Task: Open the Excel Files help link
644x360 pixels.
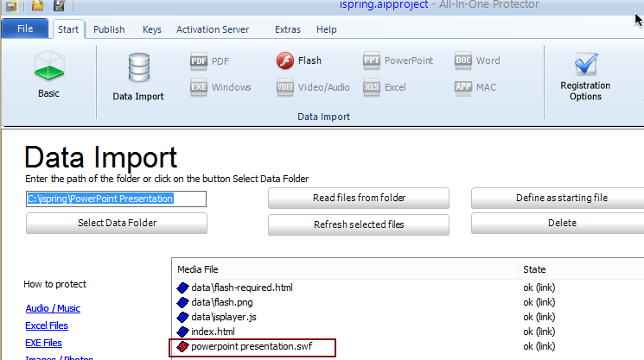Action: (x=47, y=325)
